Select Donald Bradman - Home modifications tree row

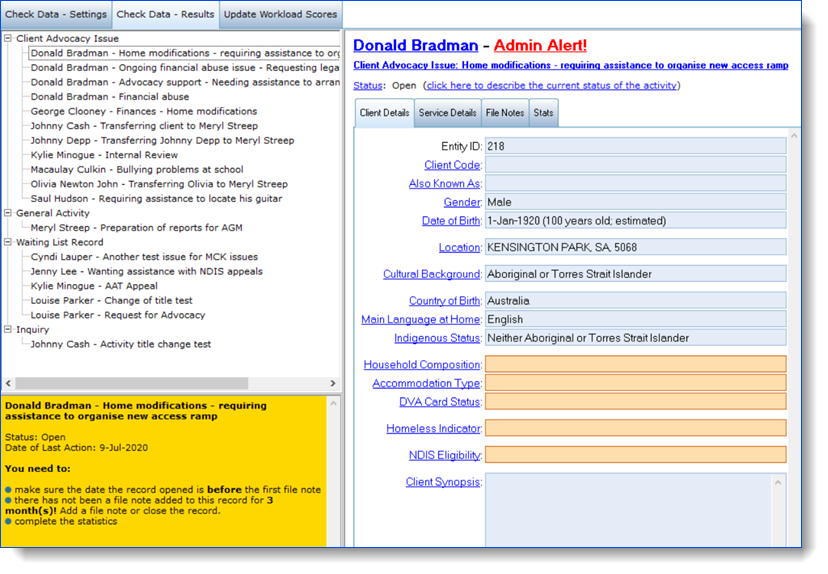point(184,53)
